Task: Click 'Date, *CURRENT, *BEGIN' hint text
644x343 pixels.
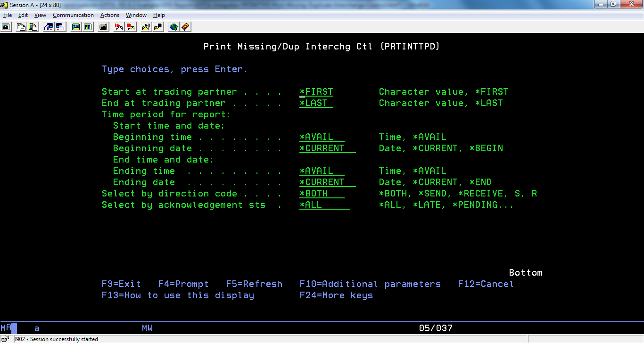Action: 441,148
